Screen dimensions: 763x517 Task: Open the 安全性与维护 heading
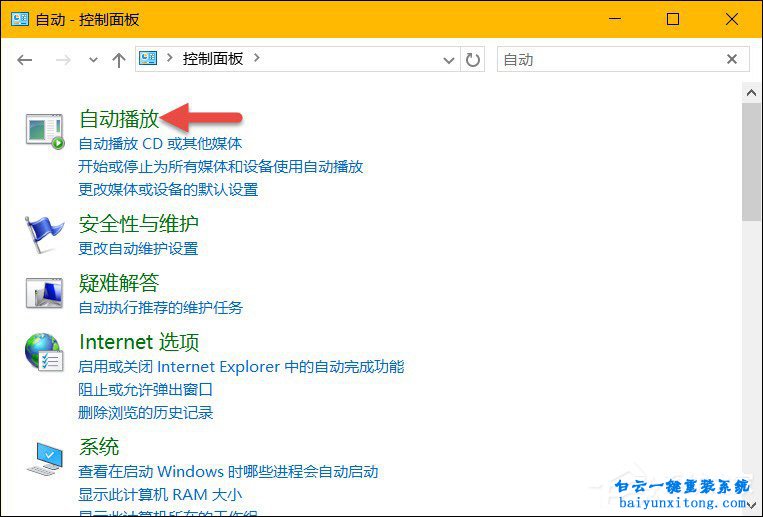click(x=139, y=224)
